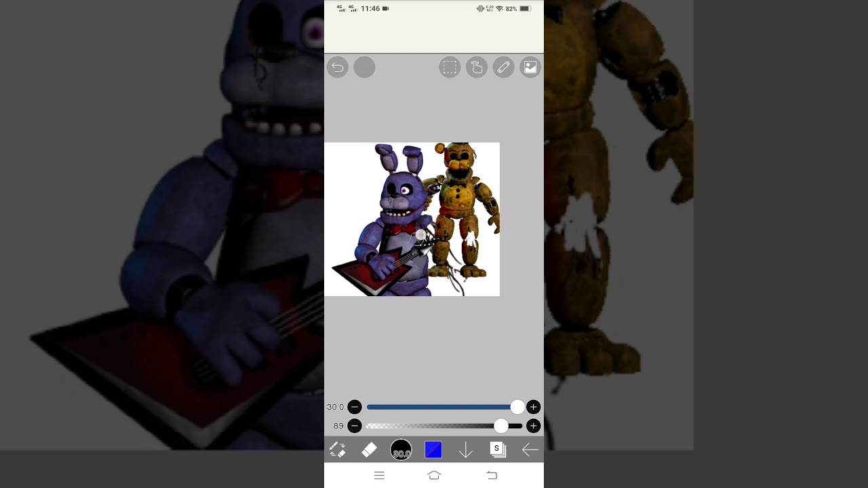Decrease brush thickness with minus button
This screenshot has width=868, height=488.
click(355, 407)
